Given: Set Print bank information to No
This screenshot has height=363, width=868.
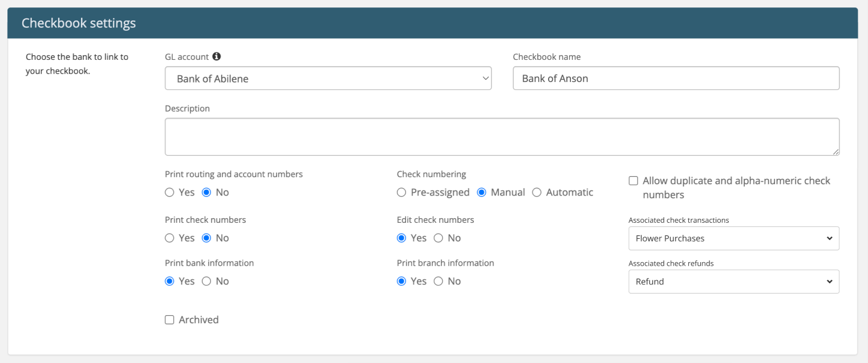Looking at the screenshot, I should coord(206,282).
